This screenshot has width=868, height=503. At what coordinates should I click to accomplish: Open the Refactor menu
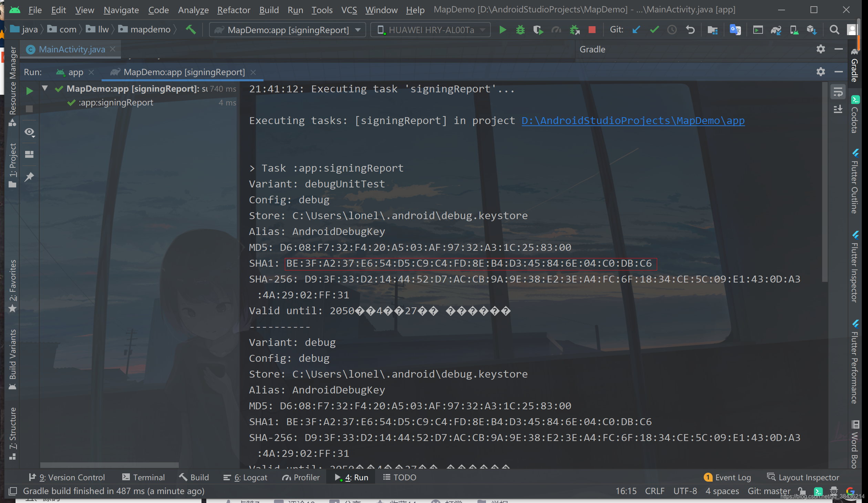[234, 10]
